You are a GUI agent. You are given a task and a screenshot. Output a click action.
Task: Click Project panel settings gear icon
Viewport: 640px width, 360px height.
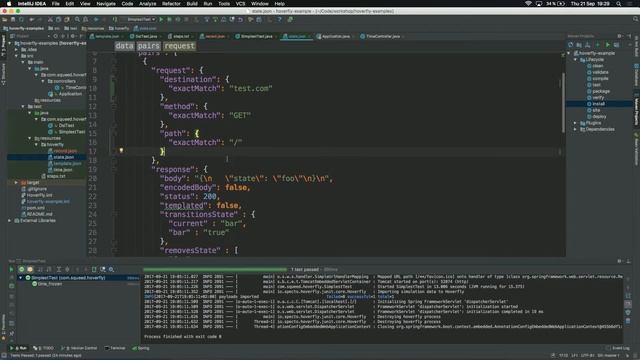(x=73, y=36)
